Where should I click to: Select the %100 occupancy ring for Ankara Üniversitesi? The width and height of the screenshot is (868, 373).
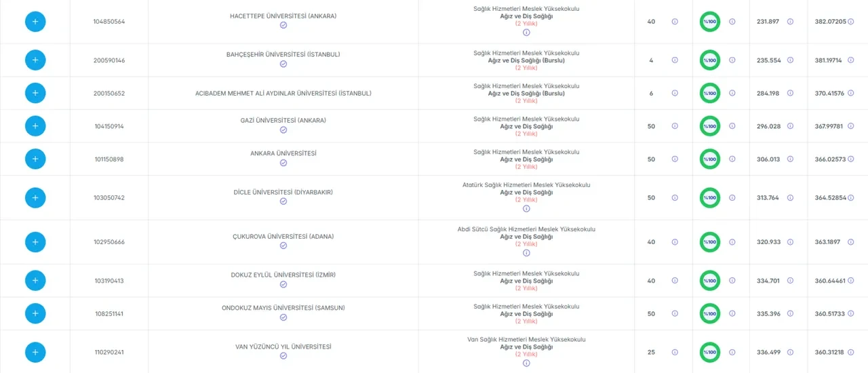[x=710, y=159]
